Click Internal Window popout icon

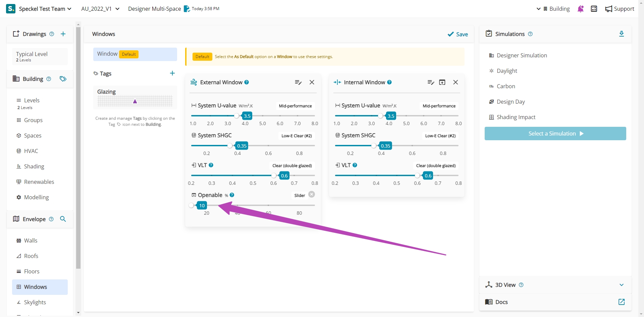pos(442,82)
